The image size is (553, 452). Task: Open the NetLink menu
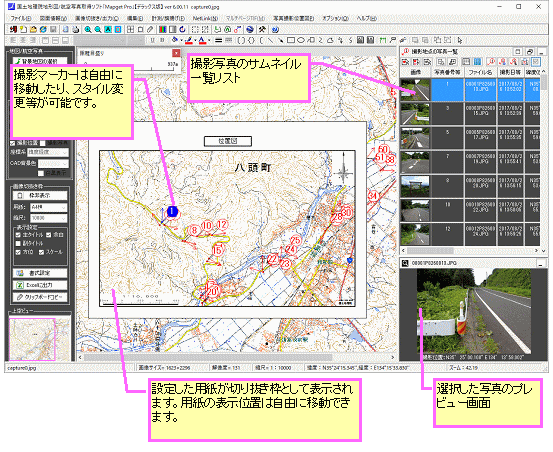[x=205, y=18]
